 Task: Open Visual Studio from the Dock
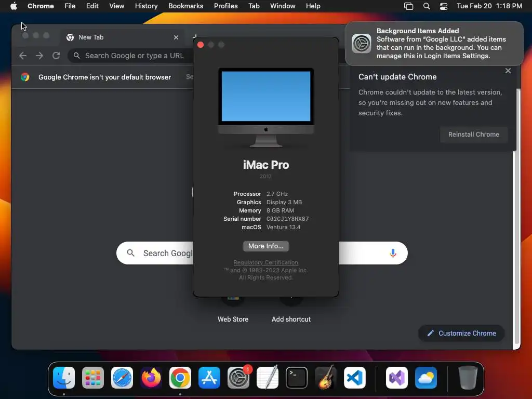tap(397, 378)
